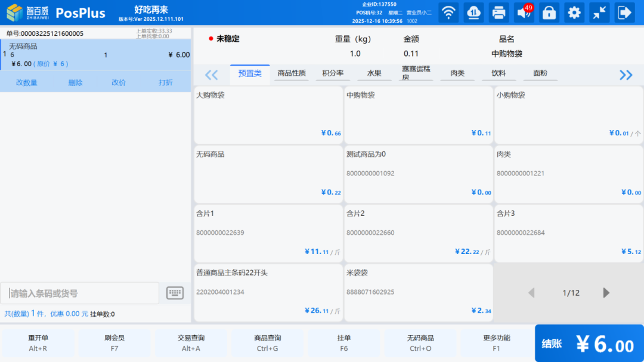This screenshot has height=362, width=644.
Task: Lock the POS screen with padlock icon
Action: [x=549, y=13]
